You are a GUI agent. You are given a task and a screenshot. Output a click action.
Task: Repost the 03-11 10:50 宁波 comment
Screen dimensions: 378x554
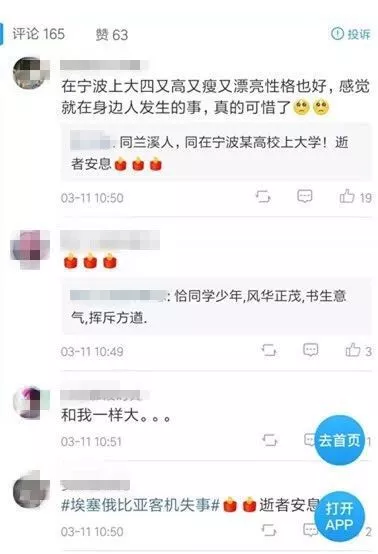263,197
